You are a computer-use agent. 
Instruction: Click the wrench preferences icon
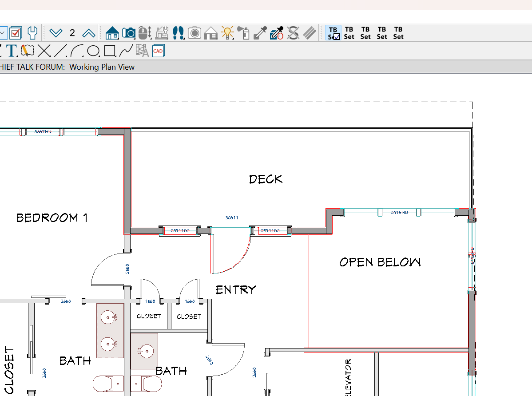coord(32,33)
